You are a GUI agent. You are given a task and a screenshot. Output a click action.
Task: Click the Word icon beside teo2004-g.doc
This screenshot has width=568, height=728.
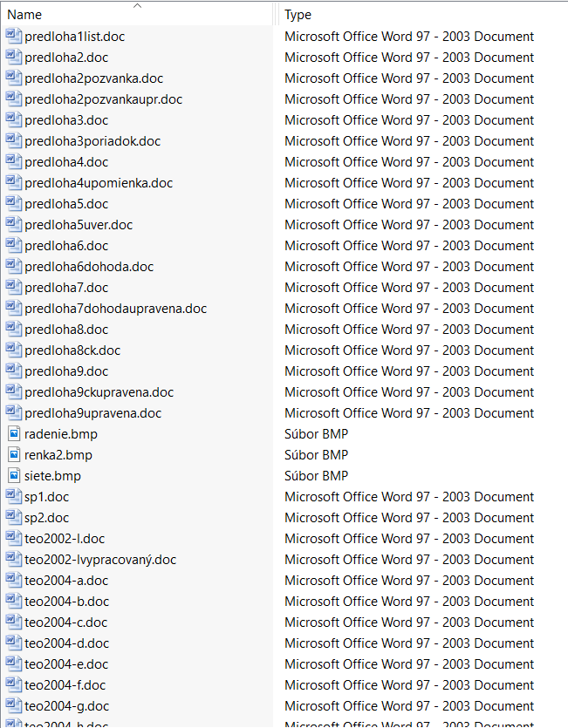(x=14, y=705)
